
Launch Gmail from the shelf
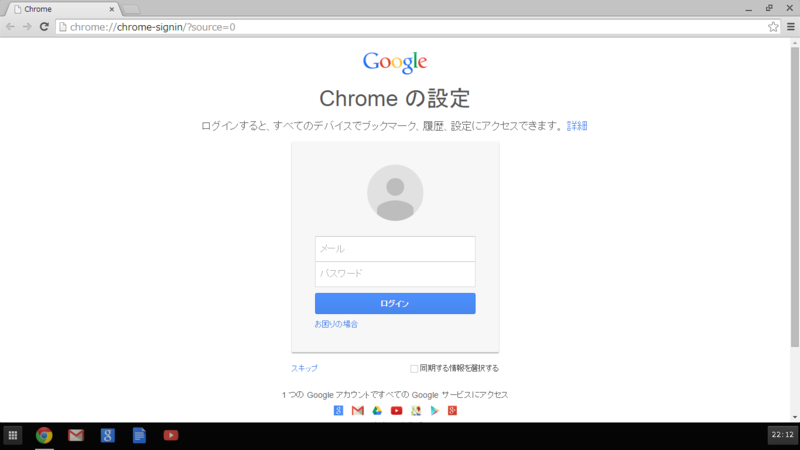click(76, 435)
